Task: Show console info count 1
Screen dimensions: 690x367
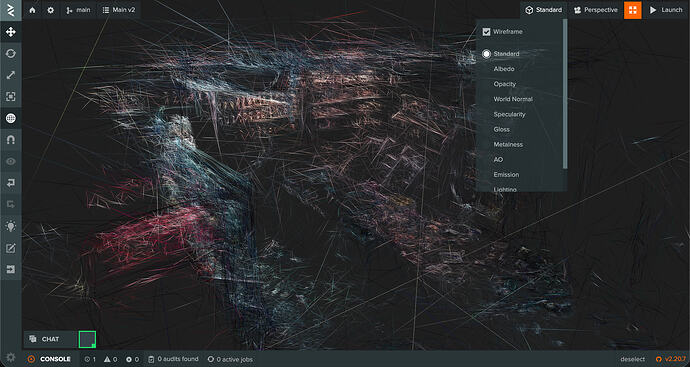Action: pyautogui.click(x=90, y=359)
